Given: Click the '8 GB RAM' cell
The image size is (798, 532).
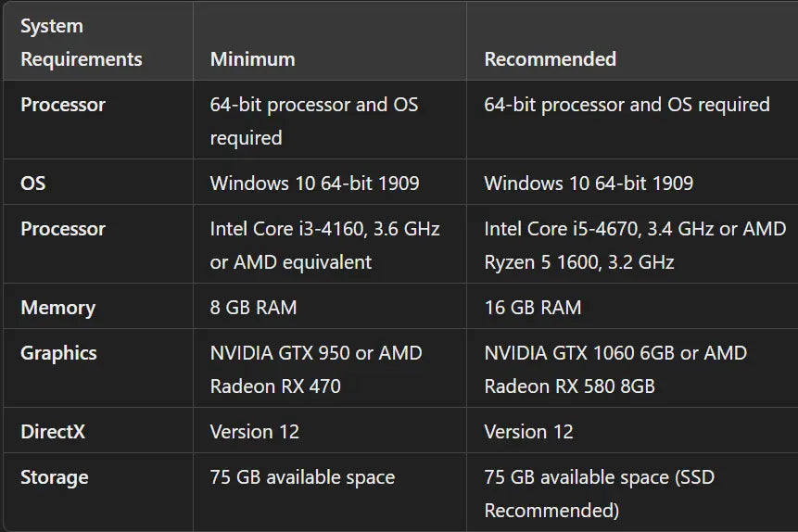Looking at the screenshot, I should click(x=253, y=308).
